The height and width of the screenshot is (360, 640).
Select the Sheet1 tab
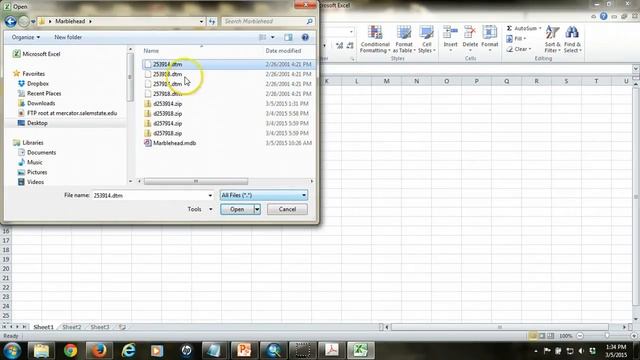43,327
